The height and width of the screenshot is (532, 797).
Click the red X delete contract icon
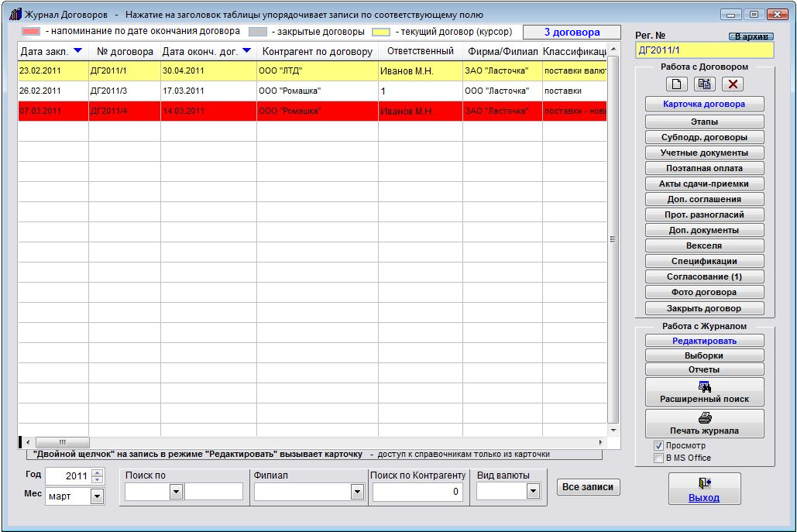733,84
